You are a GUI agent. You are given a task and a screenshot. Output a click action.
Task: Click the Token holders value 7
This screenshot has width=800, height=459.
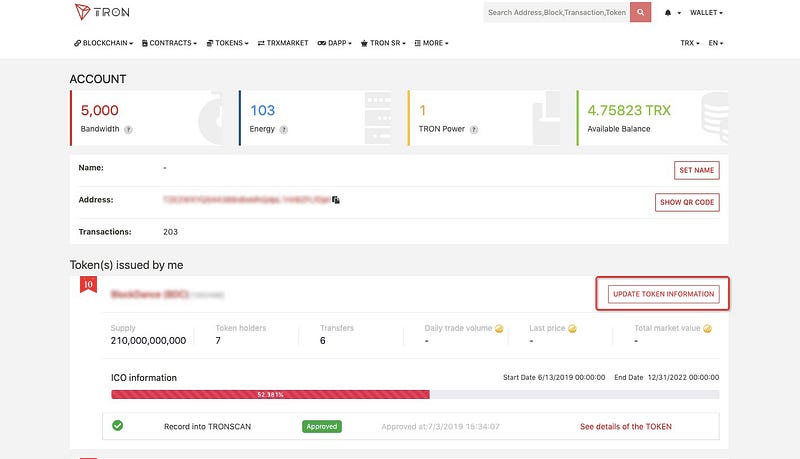[218, 341]
